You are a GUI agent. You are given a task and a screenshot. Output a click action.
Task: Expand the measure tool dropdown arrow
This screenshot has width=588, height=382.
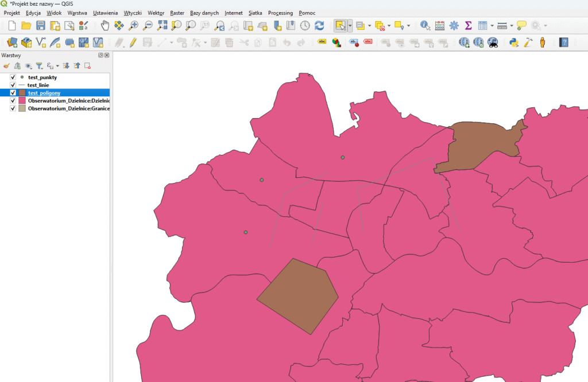pyautogui.click(x=511, y=25)
